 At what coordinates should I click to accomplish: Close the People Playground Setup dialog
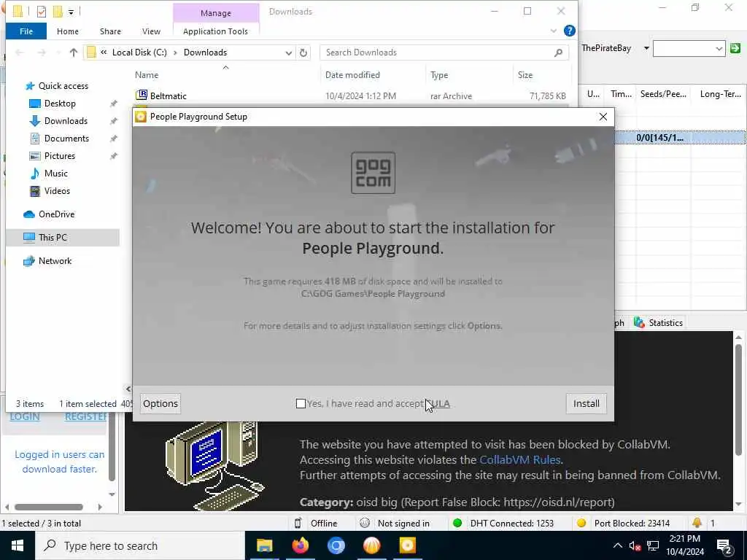tap(603, 117)
